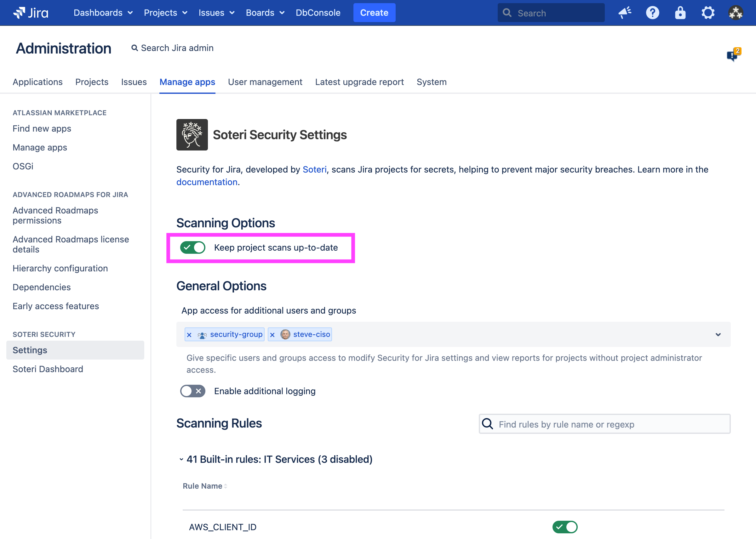Open the Help question mark menu
The width and height of the screenshot is (756, 539).
[x=652, y=13]
